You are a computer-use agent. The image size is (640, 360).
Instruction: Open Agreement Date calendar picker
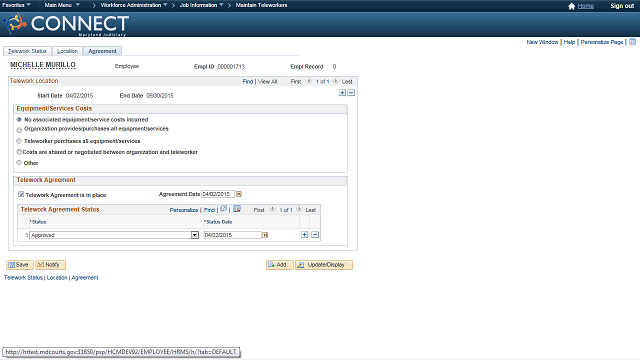coord(239,194)
